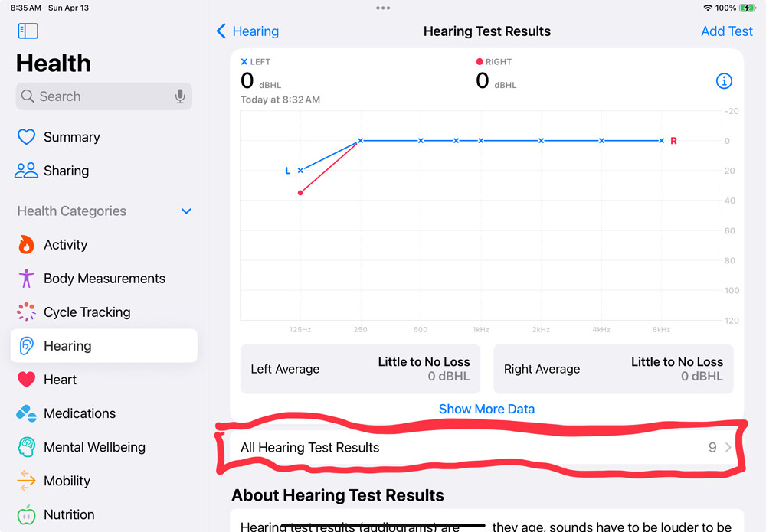Viewport: 766px width, 532px height.
Task: Open Medications category
Action: pos(103,413)
